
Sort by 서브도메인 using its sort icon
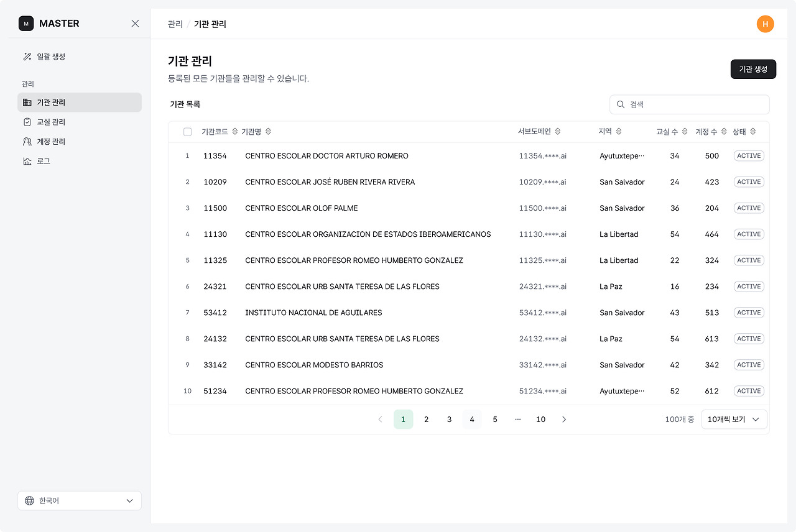(x=558, y=132)
